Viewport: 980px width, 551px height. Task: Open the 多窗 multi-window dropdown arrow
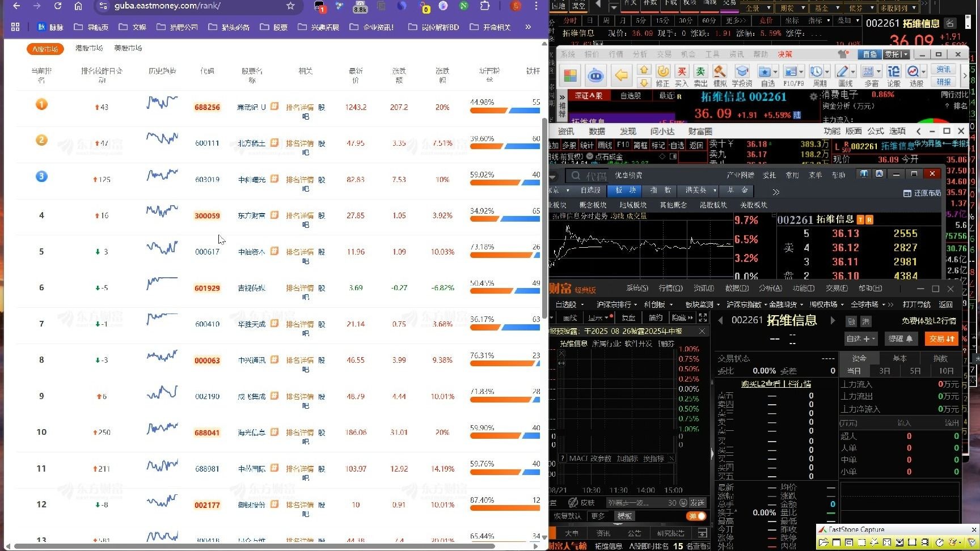[x=878, y=72]
